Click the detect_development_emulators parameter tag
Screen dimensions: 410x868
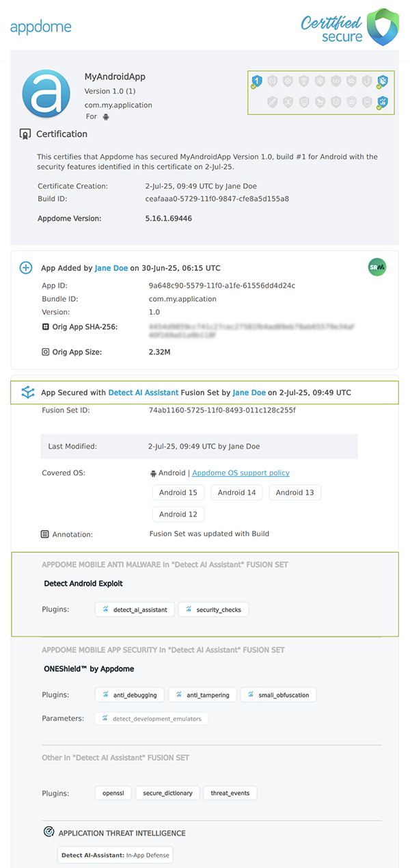pos(152,718)
